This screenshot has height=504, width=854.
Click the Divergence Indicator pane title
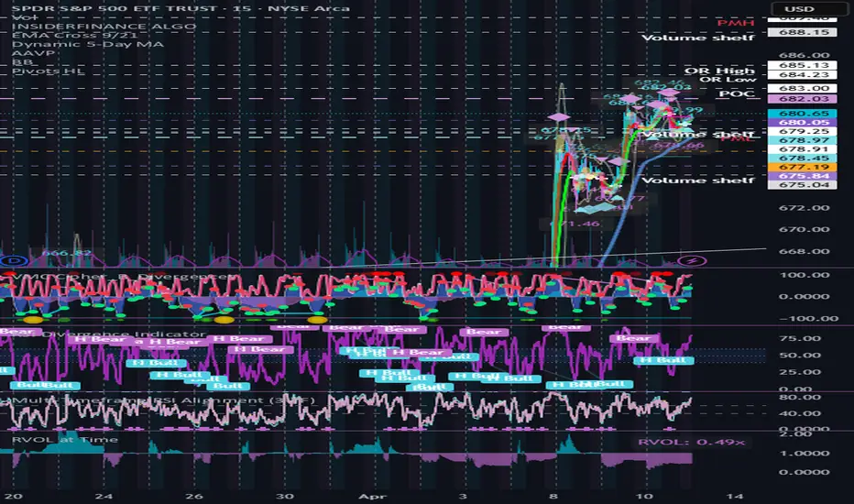(125, 334)
